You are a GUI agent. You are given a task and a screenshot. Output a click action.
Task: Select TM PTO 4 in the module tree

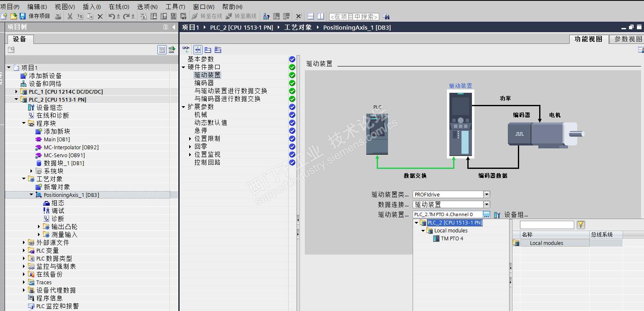[x=452, y=239]
